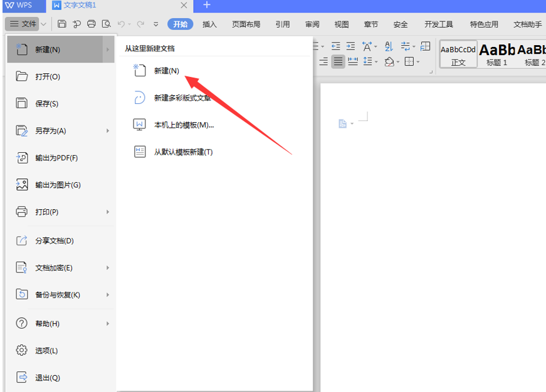The image size is (546, 392).
Task: Choose 保存(S) in the file menu
Action: [61, 104]
